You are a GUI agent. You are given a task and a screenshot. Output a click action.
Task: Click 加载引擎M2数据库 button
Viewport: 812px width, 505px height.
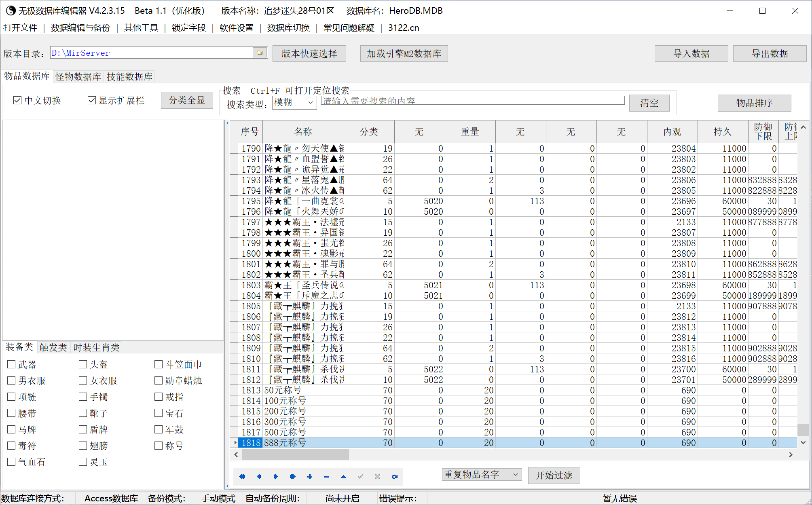pos(404,53)
